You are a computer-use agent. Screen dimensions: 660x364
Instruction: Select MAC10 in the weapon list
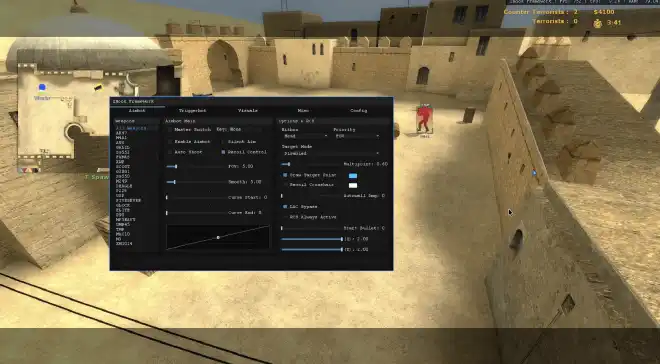pos(122,234)
